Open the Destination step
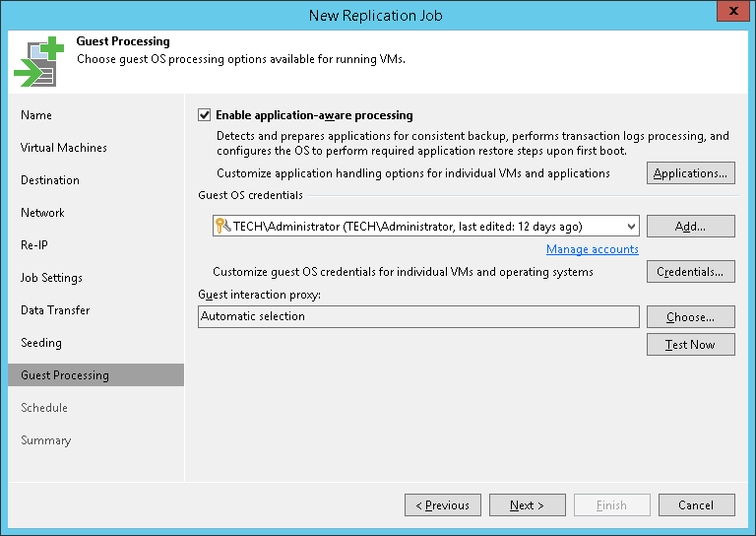This screenshot has width=756, height=536. (50, 180)
